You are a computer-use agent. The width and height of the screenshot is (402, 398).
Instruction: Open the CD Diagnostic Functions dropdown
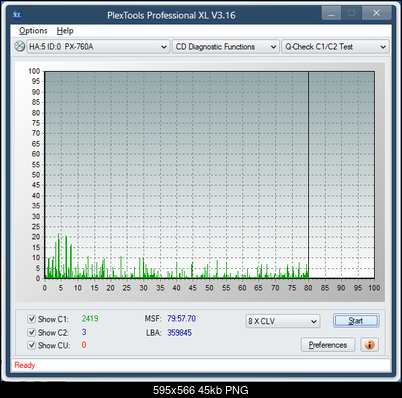pyautogui.click(x=226, y=47)
